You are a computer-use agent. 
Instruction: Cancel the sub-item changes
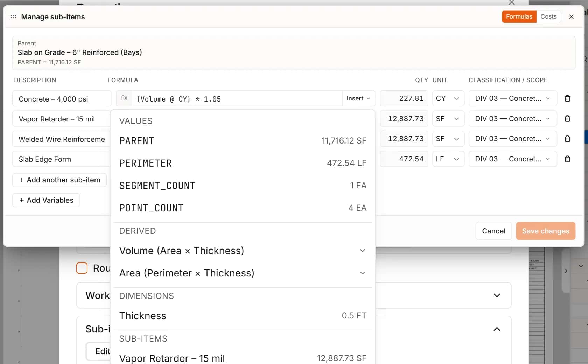(493, 231)
